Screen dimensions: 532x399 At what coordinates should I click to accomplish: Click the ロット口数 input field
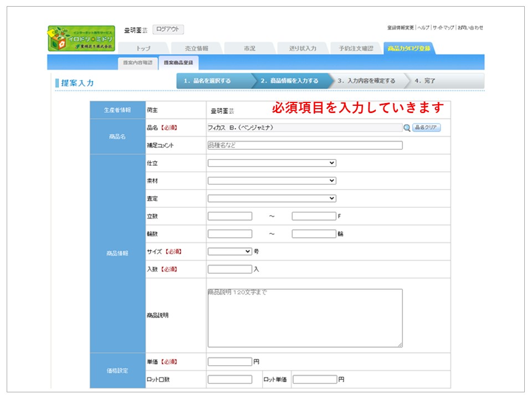229,379
